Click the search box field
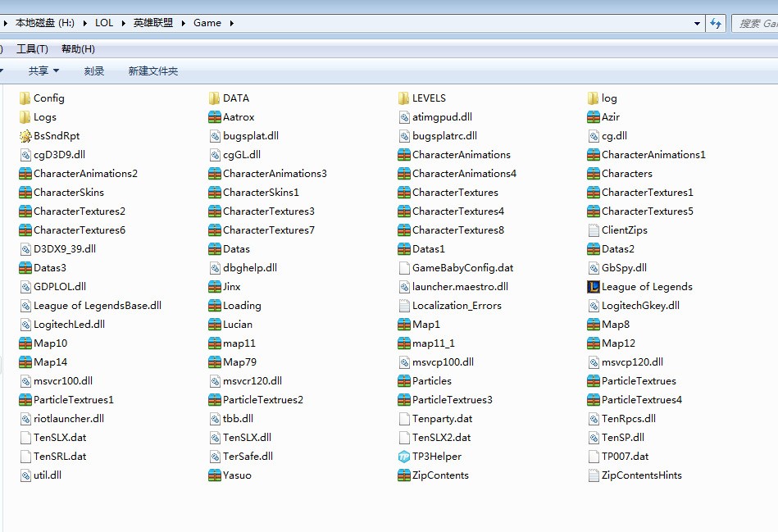The image size is (778, 532). tap(755, 23)
